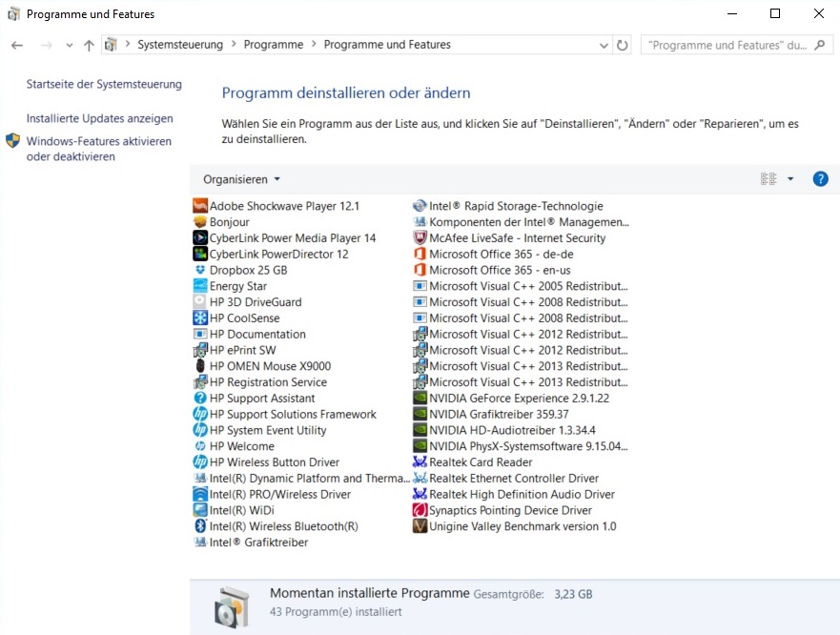This screenshot has height=635, width=840.
Task: Click the installed programs summary icon
Action: click(232, 607)
